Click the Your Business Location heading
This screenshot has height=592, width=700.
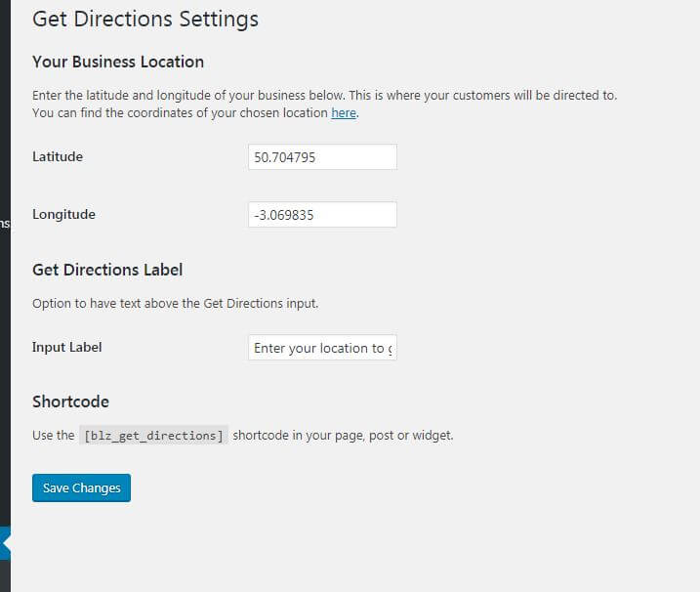pos(118,62)
